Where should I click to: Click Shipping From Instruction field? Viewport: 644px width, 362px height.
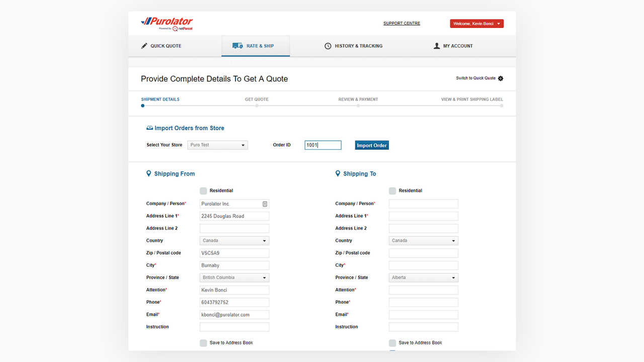pyautogui.click(x=234, y=327)
